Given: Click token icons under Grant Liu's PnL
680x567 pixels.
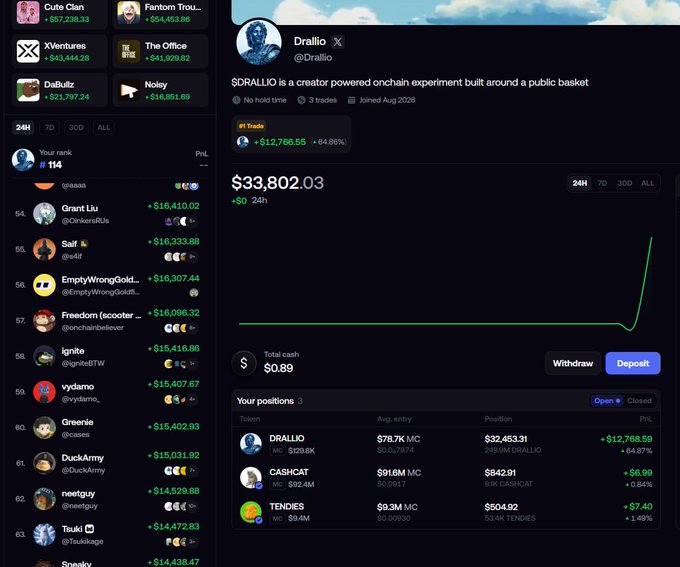Looking at the screenshot, I should [181, 221].
